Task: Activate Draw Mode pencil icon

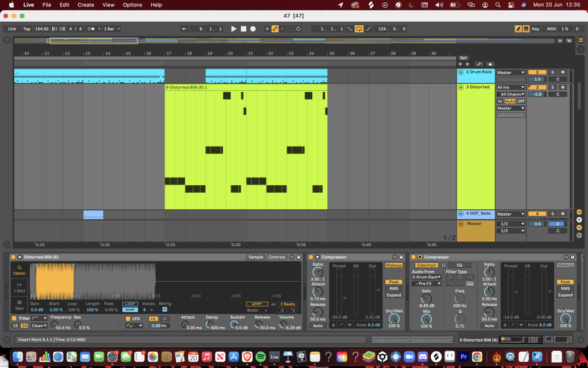Action: click(519, 29)
